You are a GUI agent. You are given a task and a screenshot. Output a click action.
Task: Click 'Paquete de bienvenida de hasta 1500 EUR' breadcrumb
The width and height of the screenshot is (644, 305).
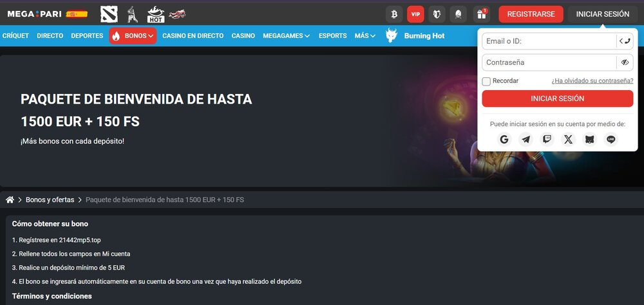click(x=165, y=200)
